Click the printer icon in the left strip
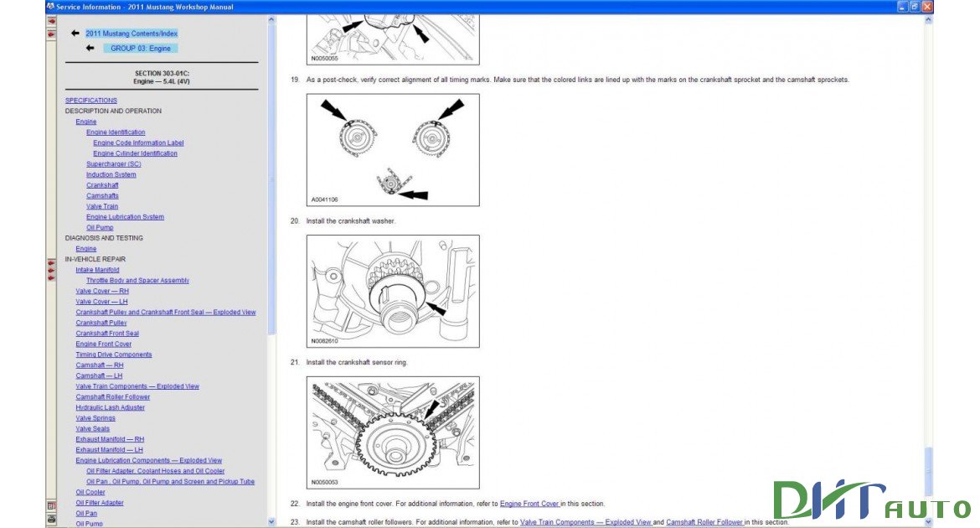This screenshot has height=528, width=980. [51, 520]
